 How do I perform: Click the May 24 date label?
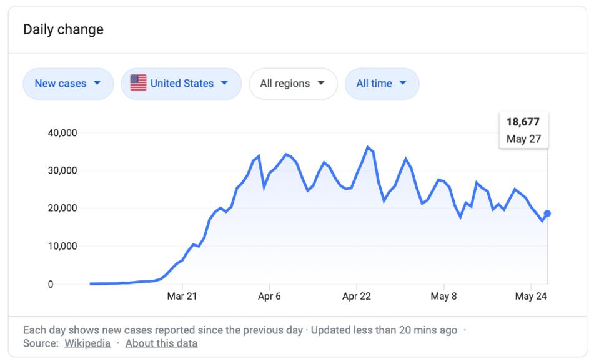(531, 297)
